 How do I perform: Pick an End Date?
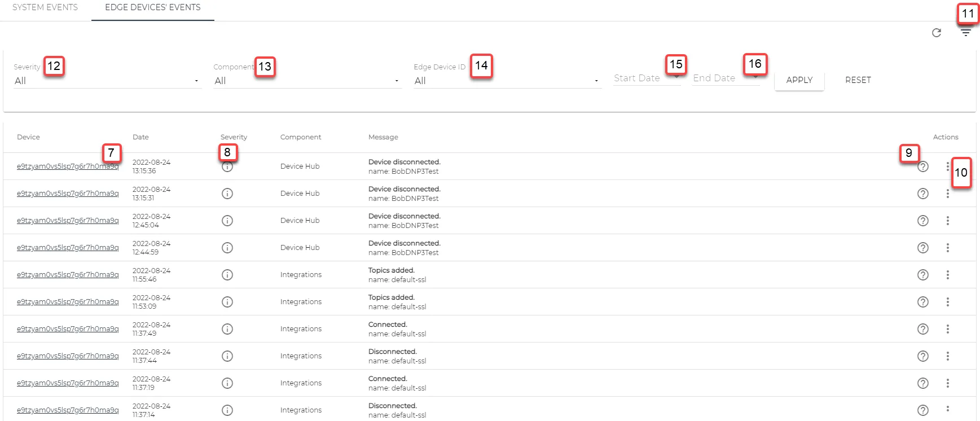coord(726,78)
